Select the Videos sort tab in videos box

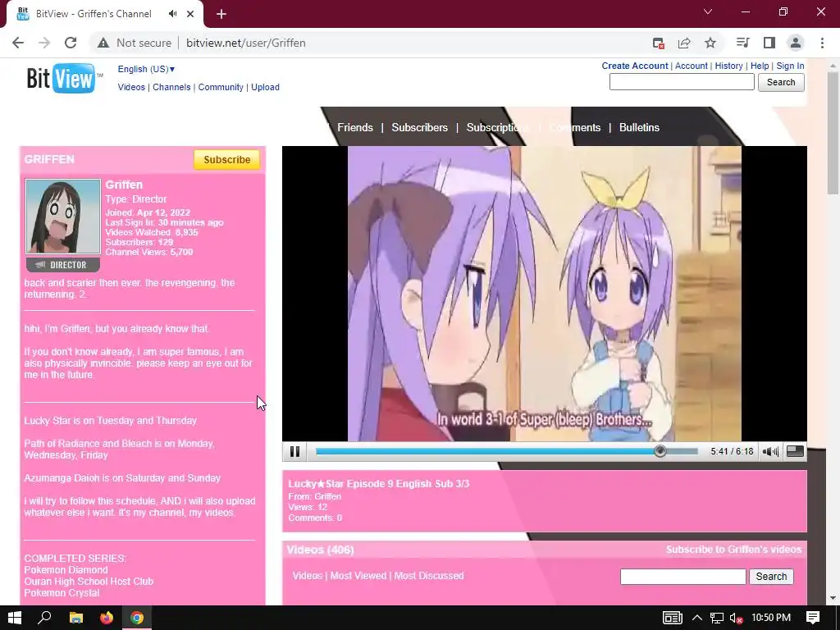(x=307, y=576)
